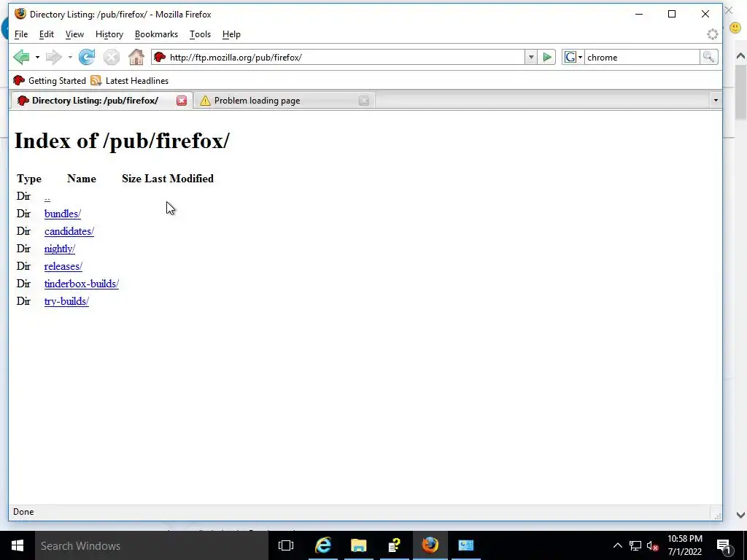Select the Directory Listing tab

click(96, 101)
